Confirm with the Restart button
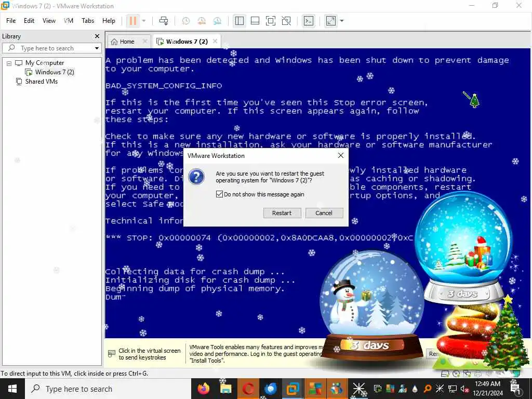Viewport: 532px width, 399px height. click(282, 213)
